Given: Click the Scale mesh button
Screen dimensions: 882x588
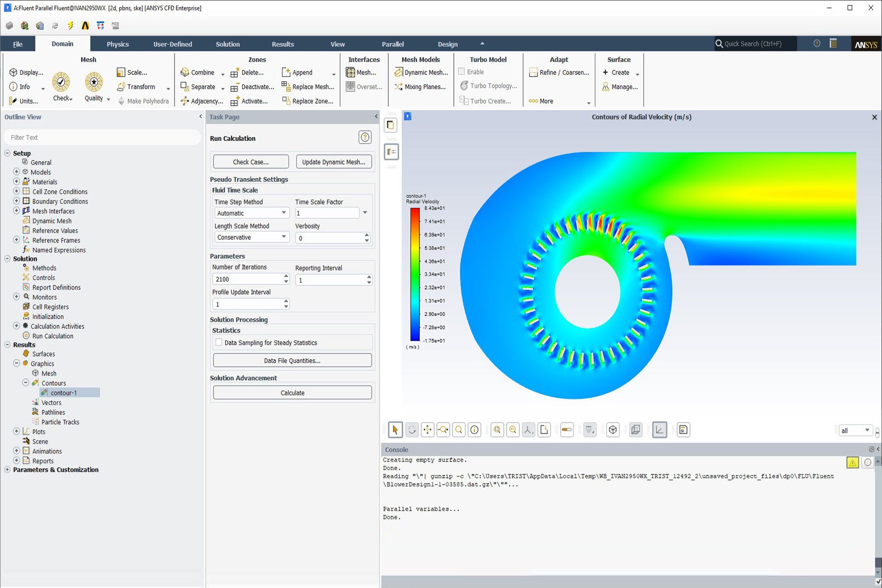Looking at the screenshot, I should [132, 73].
